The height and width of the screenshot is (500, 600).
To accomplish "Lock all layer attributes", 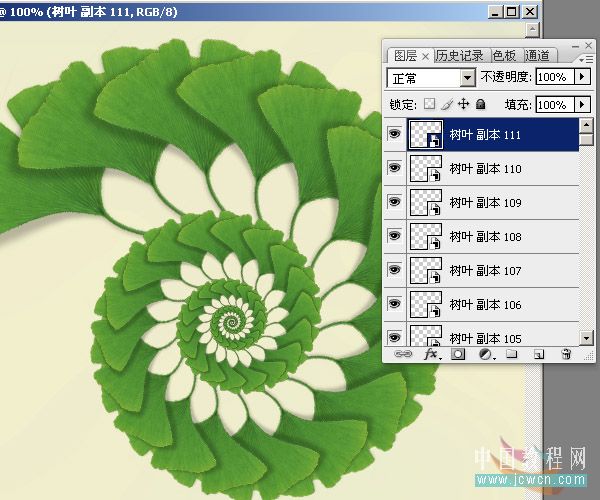I will tap(481, 104).
